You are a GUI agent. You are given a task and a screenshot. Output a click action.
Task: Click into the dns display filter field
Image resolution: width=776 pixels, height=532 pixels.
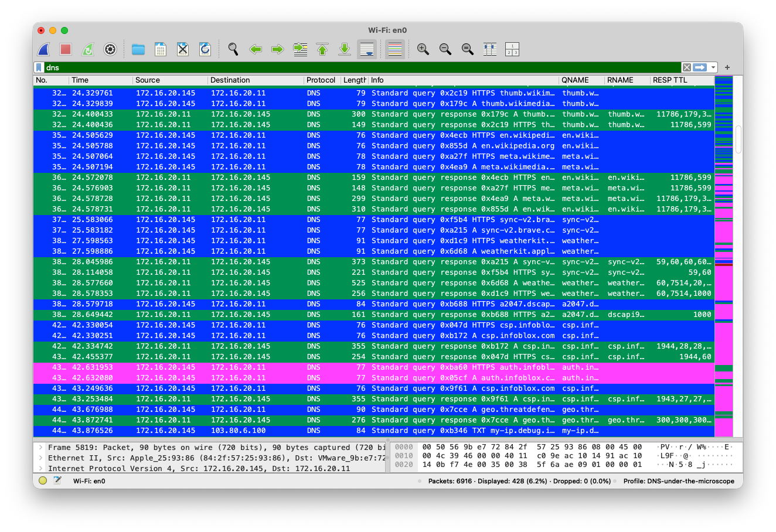(362, 67)
